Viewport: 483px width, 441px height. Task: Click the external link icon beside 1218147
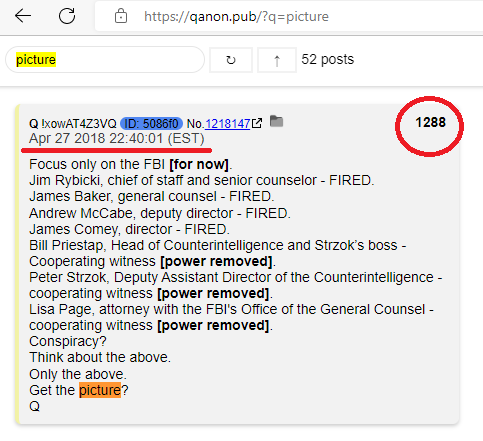257,123
